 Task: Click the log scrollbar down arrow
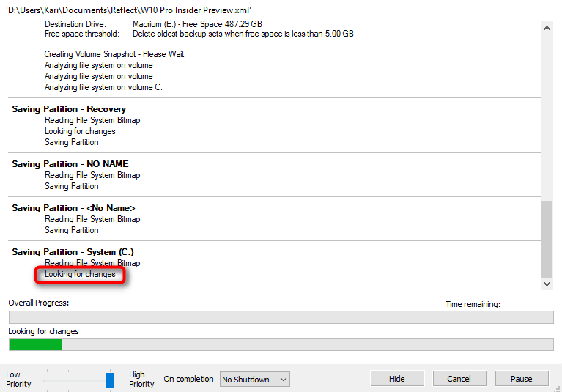[547, 284]
